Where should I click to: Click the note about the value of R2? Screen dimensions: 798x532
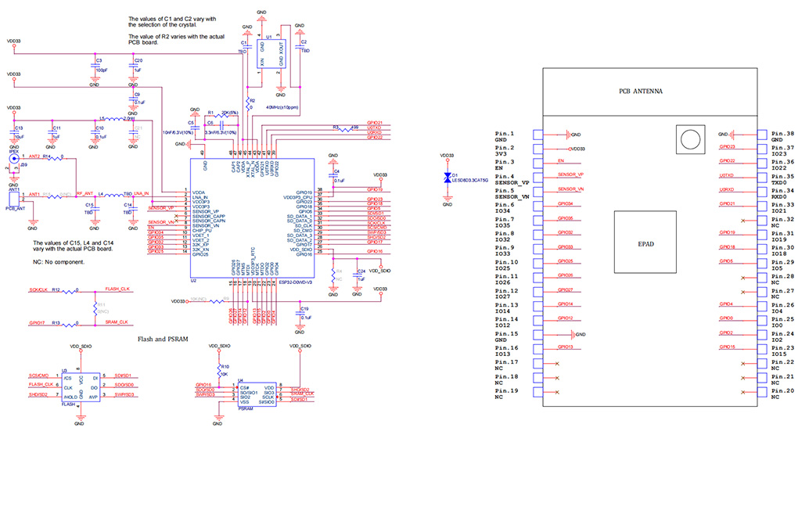point(176,40)
